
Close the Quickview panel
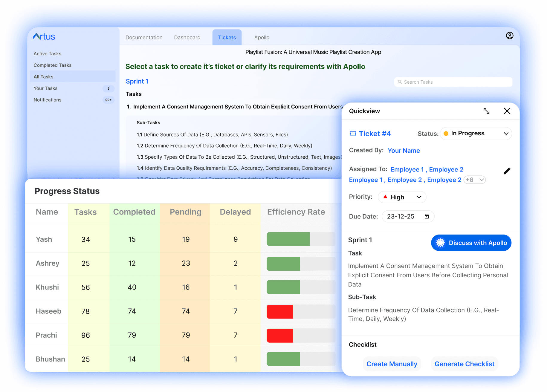tap(507, 111)
